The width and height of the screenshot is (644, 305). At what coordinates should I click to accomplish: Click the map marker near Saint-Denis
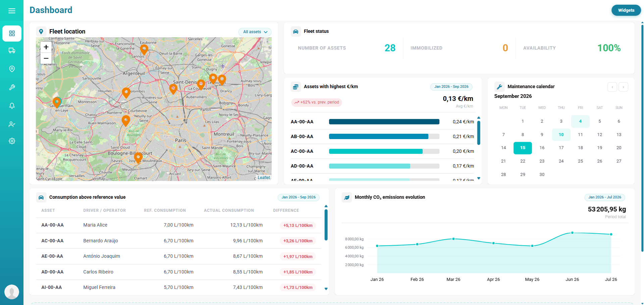tap(173, 89)
